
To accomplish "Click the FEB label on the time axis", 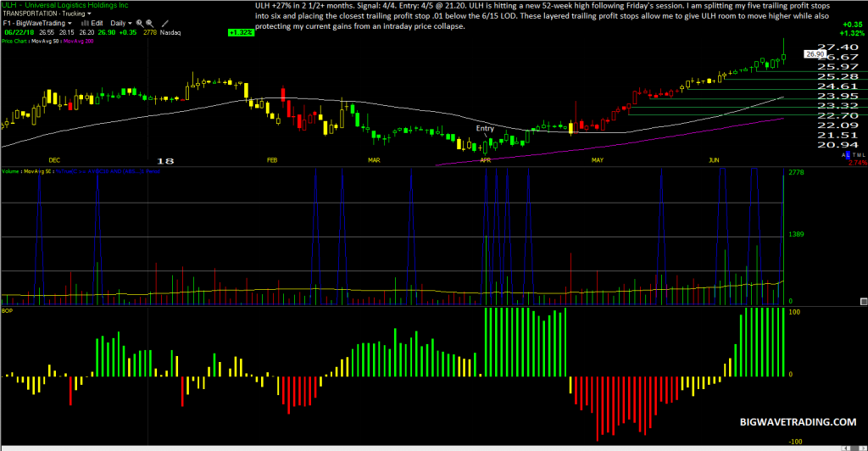I will pos(272,160).
